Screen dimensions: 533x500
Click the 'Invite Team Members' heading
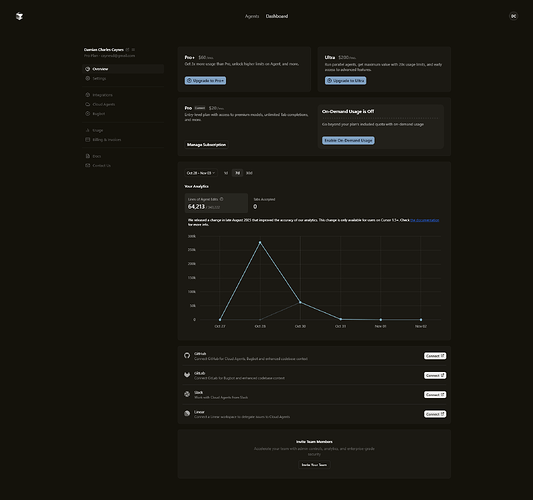click(314, 442)
